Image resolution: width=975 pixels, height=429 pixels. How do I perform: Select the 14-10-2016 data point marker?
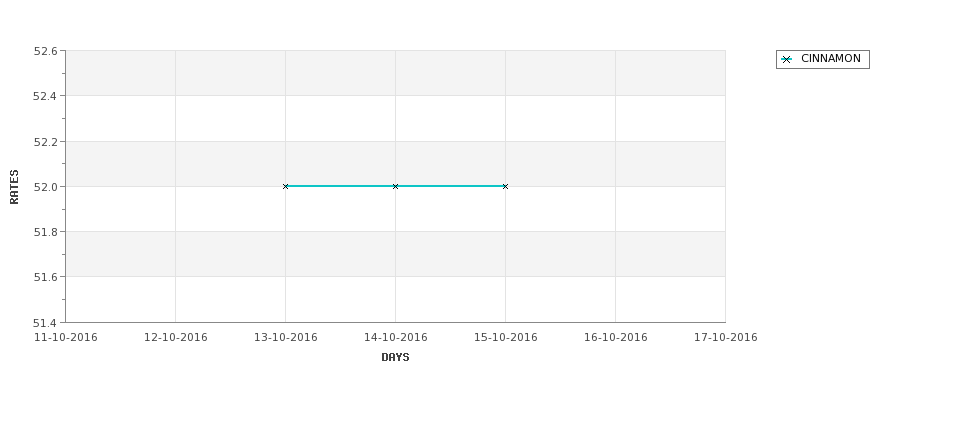(x=395, y=187)
